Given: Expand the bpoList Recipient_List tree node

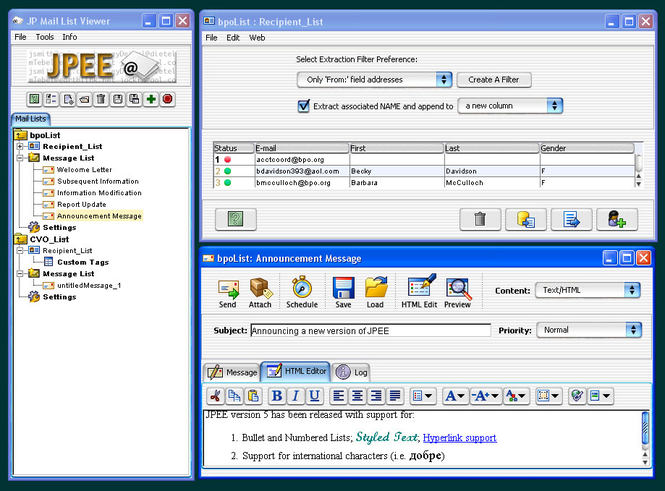Looking at the screenshot, I should [20, 146].
